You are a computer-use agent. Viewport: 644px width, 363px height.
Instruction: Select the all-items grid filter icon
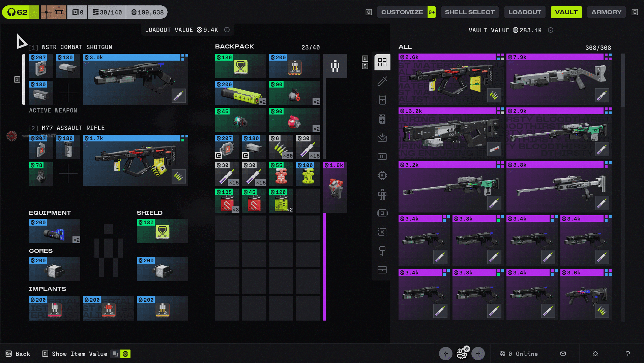(x=382, y=62)
